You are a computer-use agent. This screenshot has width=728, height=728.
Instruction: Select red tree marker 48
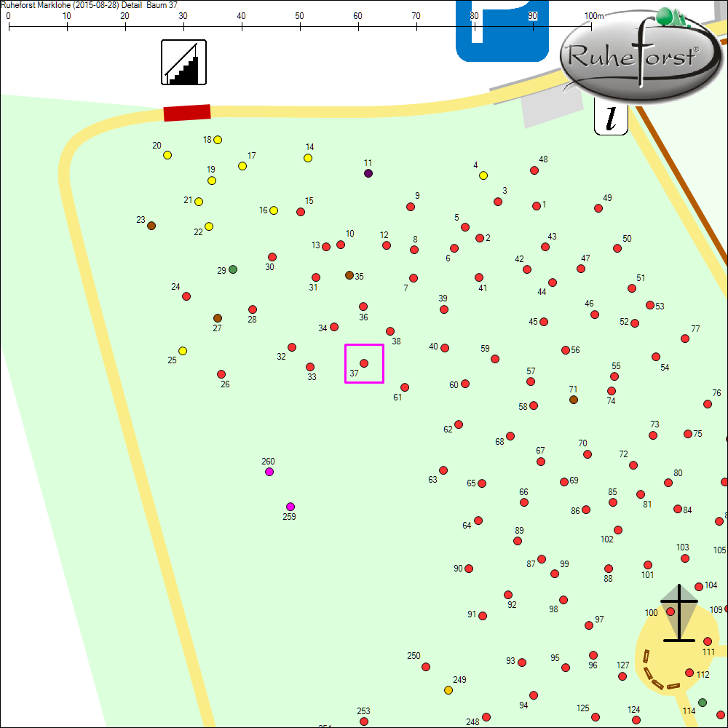tap(534, 170)
